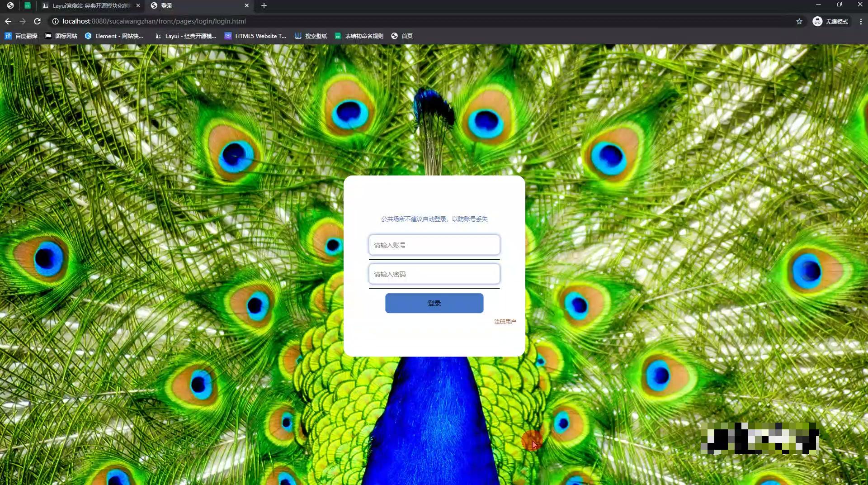Screen dimensions: 868x485
Task: Open the Element - 网站快... bookmark
Action: [114, 36]
